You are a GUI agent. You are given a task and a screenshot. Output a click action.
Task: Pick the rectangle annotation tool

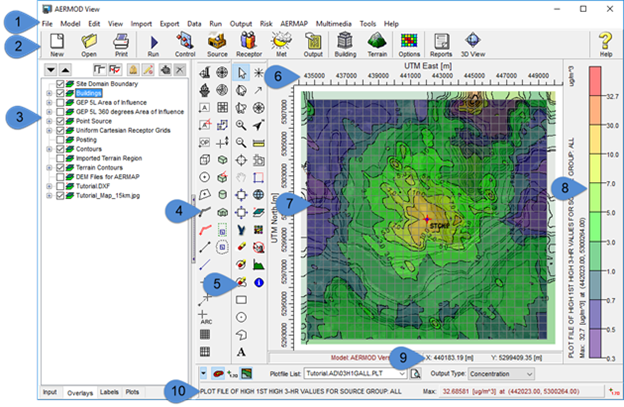click(x=241, y=300)
